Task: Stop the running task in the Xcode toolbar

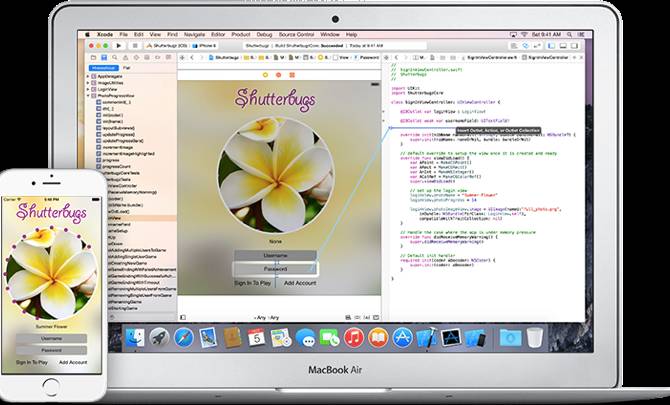Action: [x=135, y=45]
